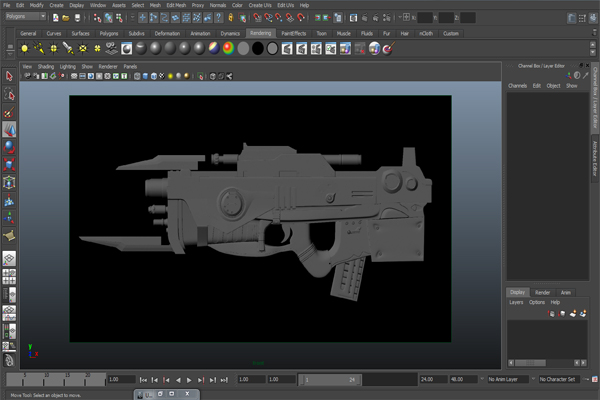The image size is (600, 400).
Task: Create a directional light from shelf
Action: pyautogui.click(x=39, y=49)
